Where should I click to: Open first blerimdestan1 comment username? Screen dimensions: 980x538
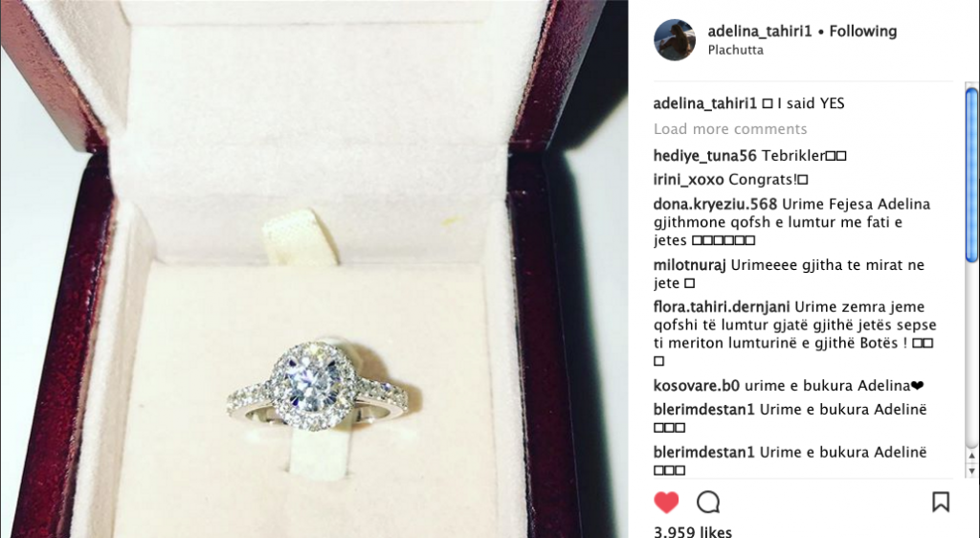703,410
